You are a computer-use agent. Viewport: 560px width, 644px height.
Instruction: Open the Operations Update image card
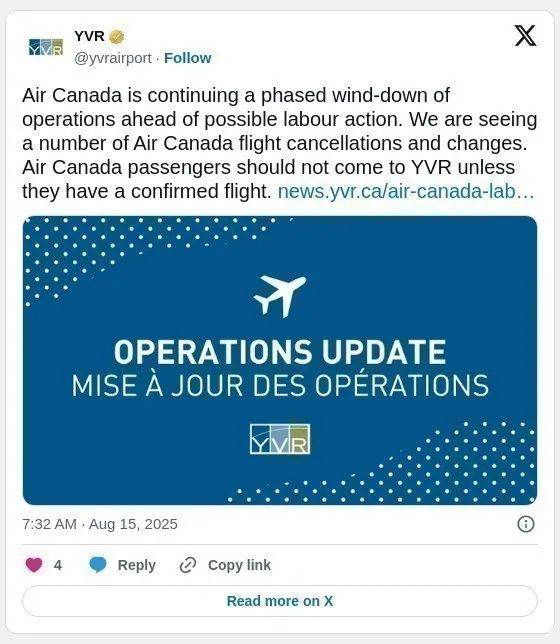280,360
